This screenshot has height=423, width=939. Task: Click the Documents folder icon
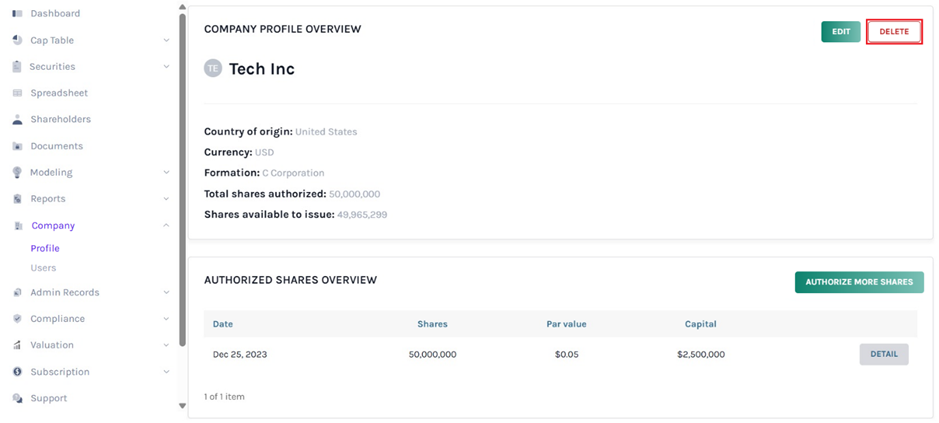pos(17,146)
